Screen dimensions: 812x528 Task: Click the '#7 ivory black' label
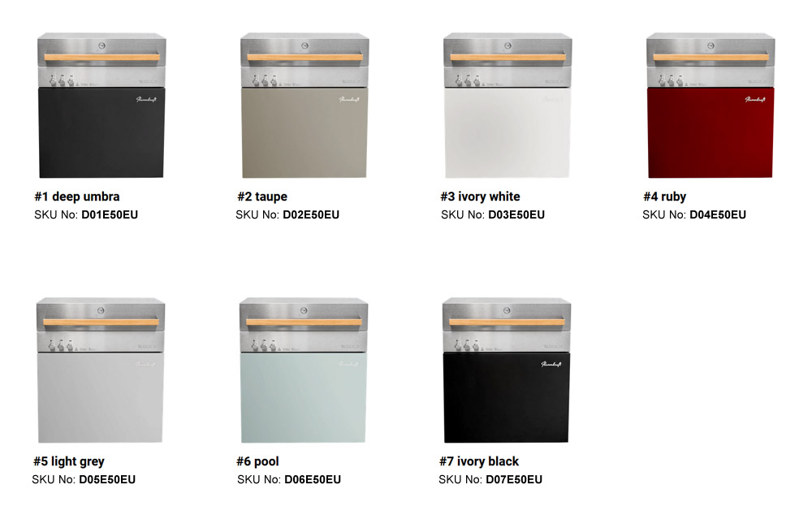pyautogui.click(x=479, y=461)
